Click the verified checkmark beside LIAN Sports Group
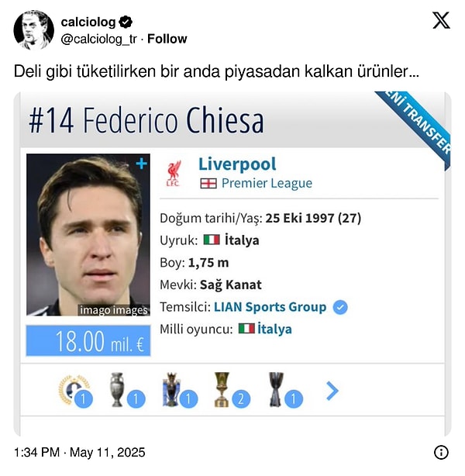Image resolution: width=465 pixels, height=476 pixels. pyautogui.click(x=339, y=307)
